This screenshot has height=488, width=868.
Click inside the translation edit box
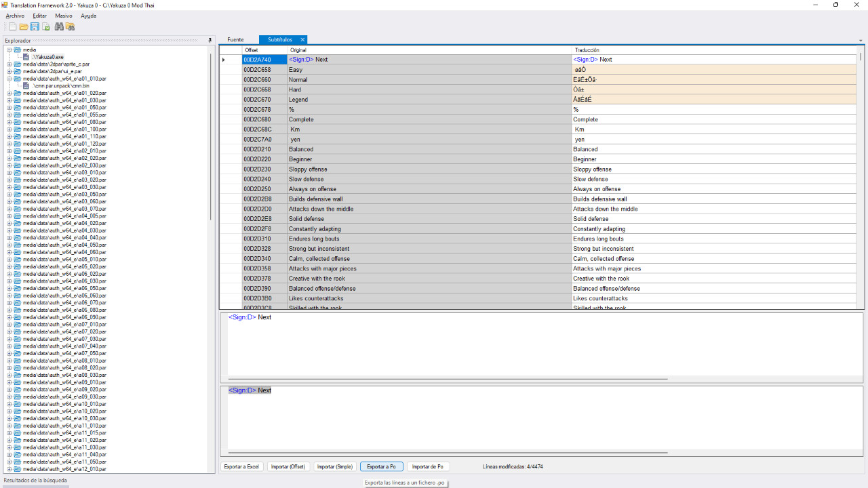point(541,418)
